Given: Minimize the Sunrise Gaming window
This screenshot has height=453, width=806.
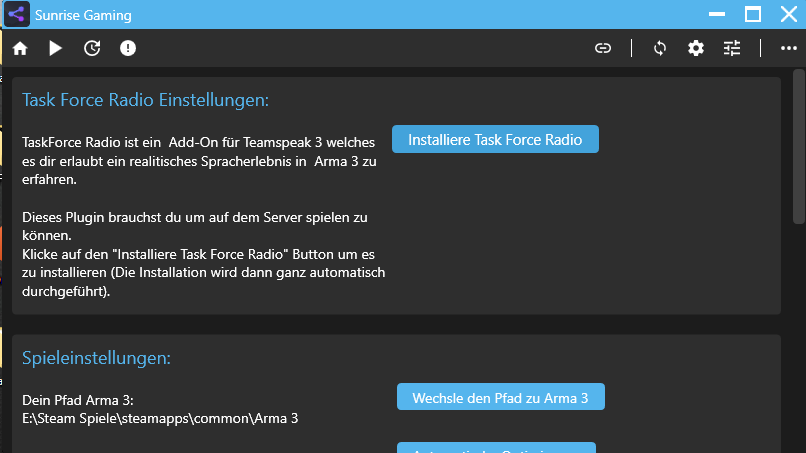Looking at the screenshot, I should pos(716,15).
